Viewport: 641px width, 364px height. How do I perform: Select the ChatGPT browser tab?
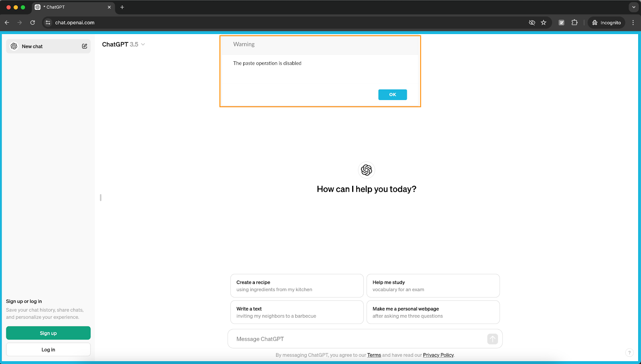(x=73, y=7)
